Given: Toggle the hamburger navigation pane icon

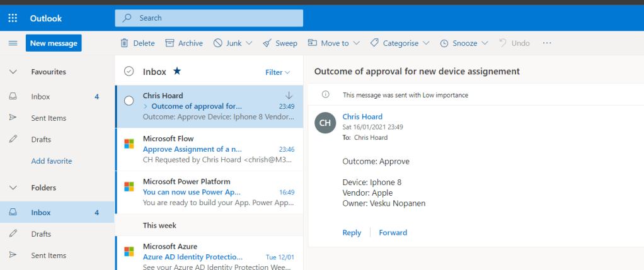Looking at the screenshot, I should [13, 43].
